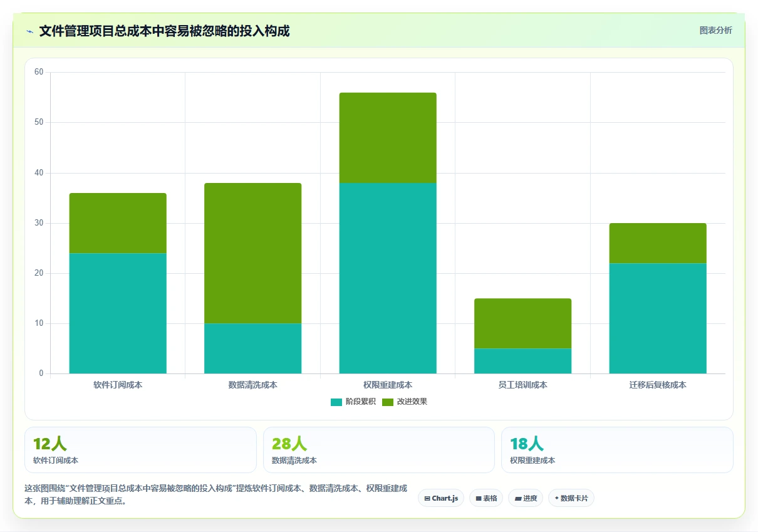Click y-axis value 40
Viewport: 758px width, 532px height.
pos(39,172)
